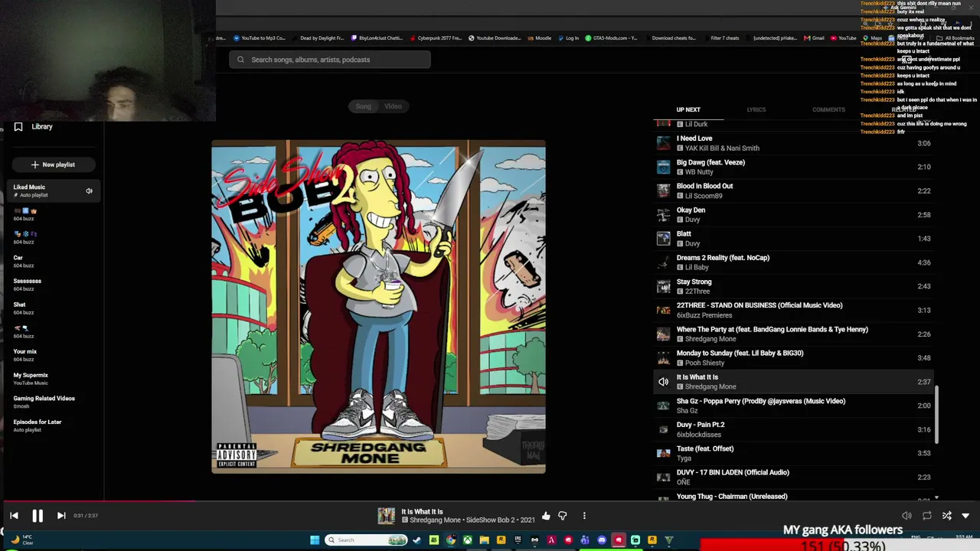Click the search songs, albums, artists field

[330, 60]
